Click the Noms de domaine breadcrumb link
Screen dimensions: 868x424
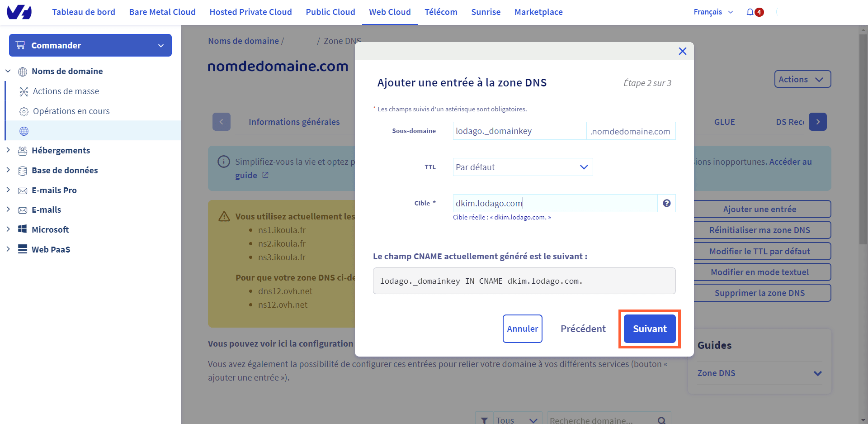243,41
